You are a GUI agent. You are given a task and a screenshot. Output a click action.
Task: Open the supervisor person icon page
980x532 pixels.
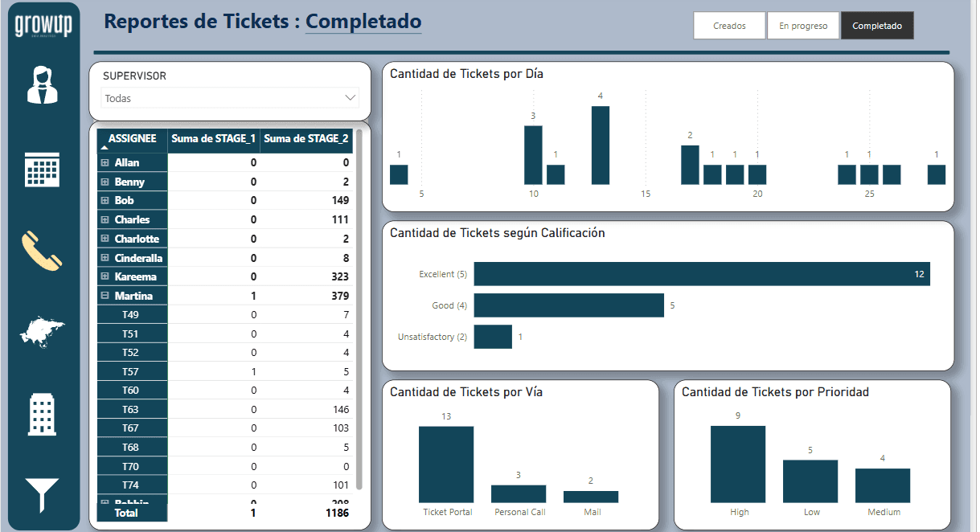[43, 85]
